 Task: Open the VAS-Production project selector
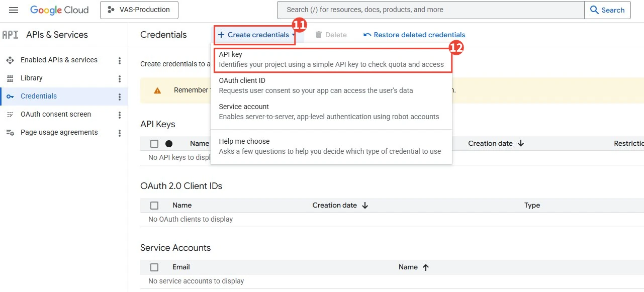(x=139, y=10)
